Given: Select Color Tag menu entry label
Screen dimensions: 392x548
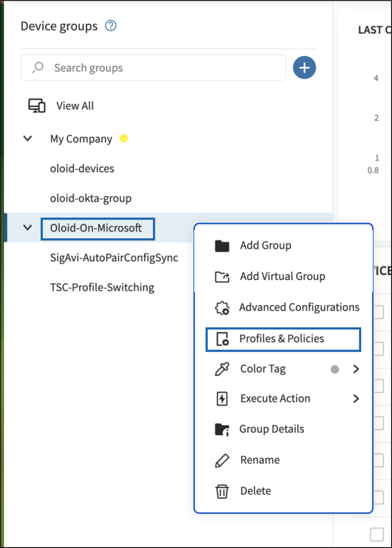Looking at the screenshot, I should (263, 369).
